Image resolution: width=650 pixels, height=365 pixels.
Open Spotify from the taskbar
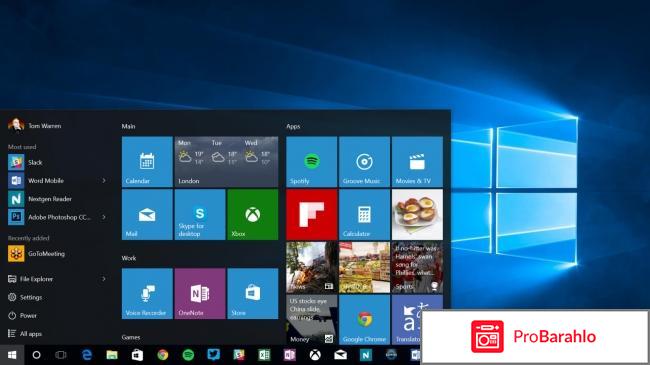pyautogui.click(x=188, y=355)
